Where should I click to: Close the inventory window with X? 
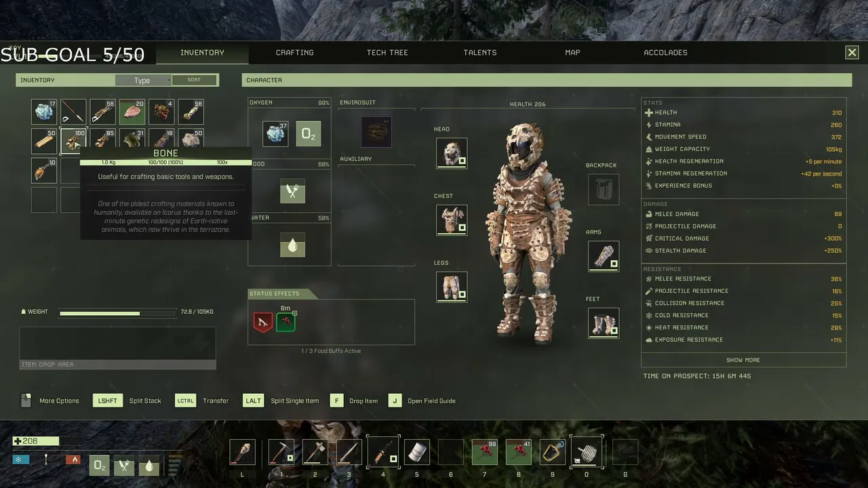[x=852, y=52]
